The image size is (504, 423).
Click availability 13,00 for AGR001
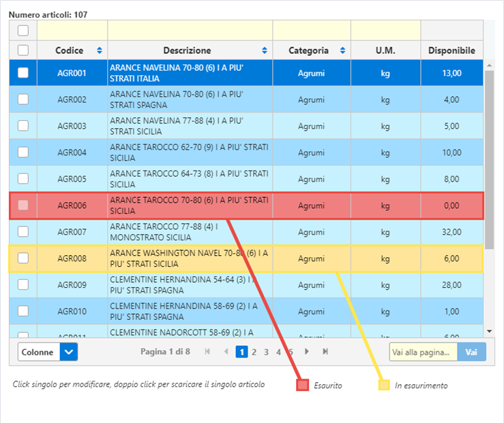pos(451,73)
